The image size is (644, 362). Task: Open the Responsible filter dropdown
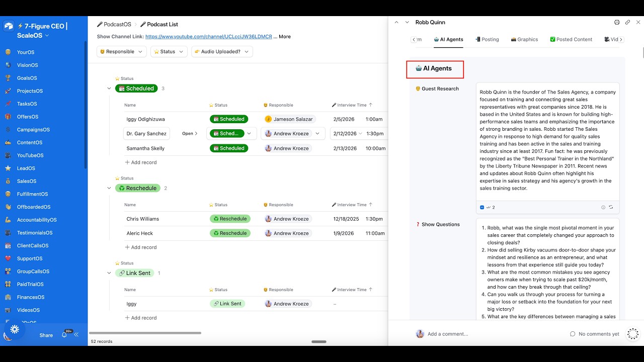(121, 52)
